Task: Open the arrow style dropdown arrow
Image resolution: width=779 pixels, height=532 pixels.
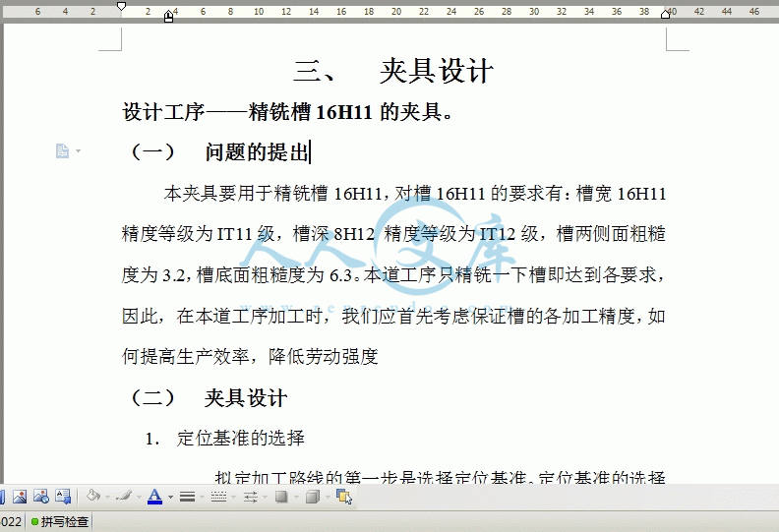Action: (x=266, y=497)
